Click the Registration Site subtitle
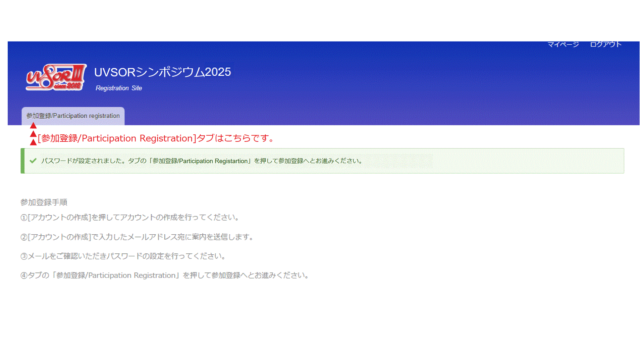 click(119, 88)
